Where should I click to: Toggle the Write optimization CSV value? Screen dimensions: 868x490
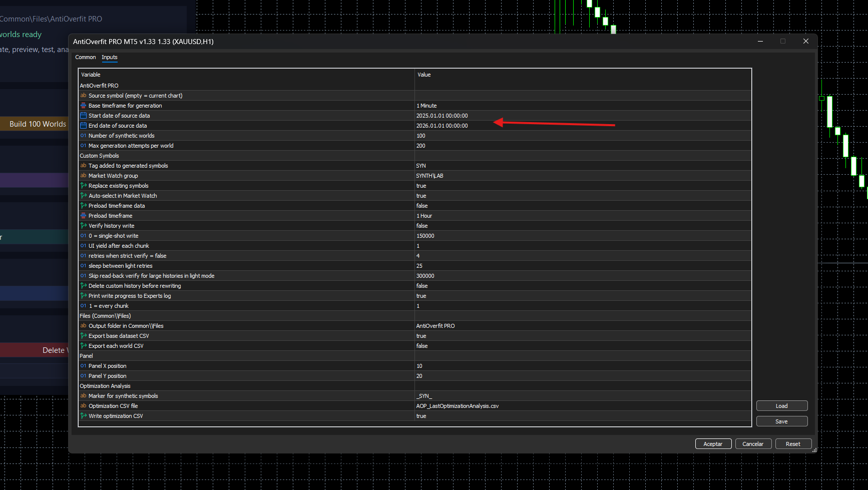(x=583, y=416)
